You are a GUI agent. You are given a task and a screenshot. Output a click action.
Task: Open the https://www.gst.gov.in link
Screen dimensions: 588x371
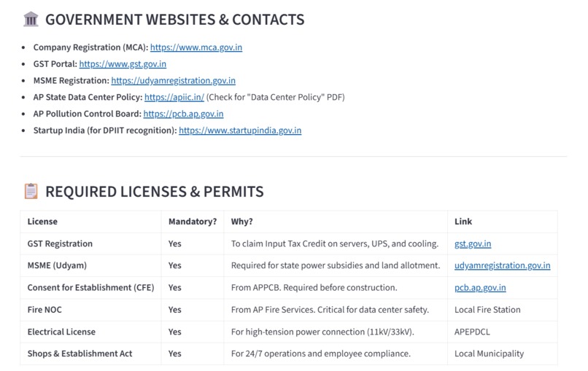[x=123, y=64]
